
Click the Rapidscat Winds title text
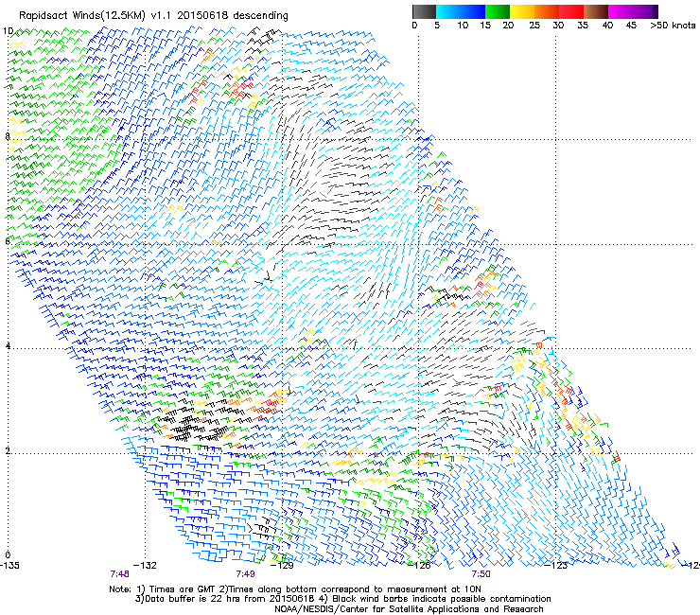coord(153,16)
